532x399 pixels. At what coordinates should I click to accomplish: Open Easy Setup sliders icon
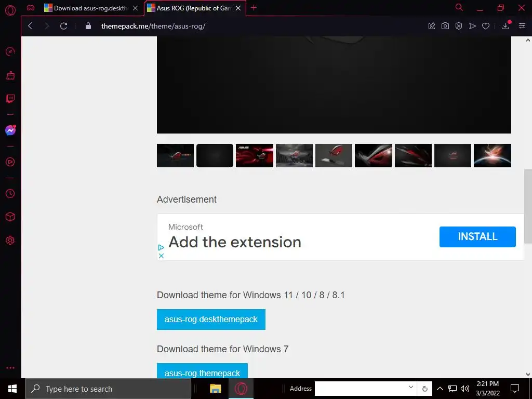coord(522,26)
